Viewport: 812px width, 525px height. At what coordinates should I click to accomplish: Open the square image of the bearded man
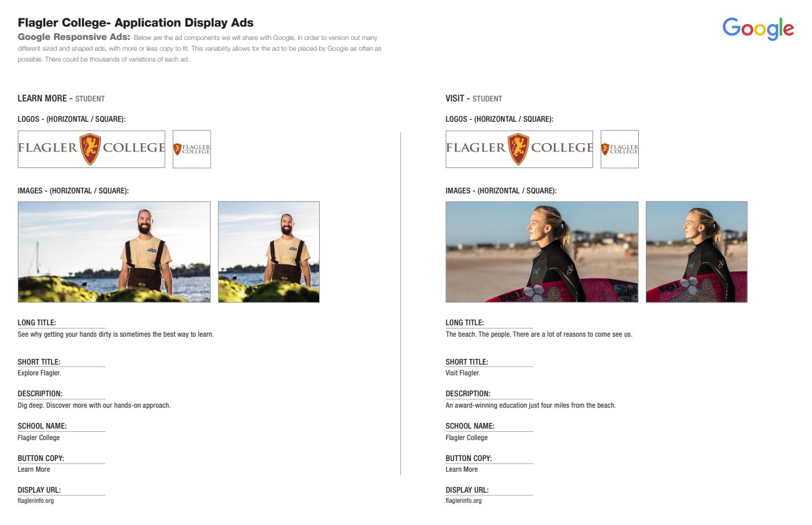tap(268, 252)
